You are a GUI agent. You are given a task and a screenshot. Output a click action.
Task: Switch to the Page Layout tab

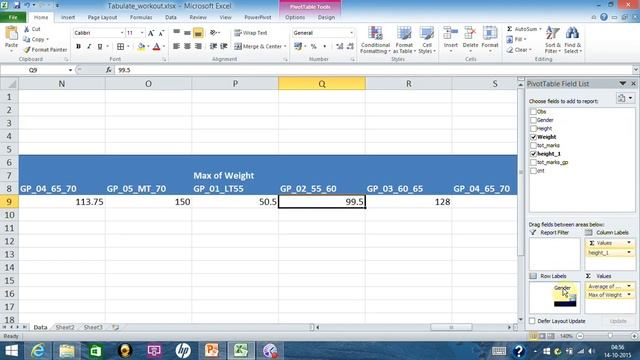tap(102, 18)
